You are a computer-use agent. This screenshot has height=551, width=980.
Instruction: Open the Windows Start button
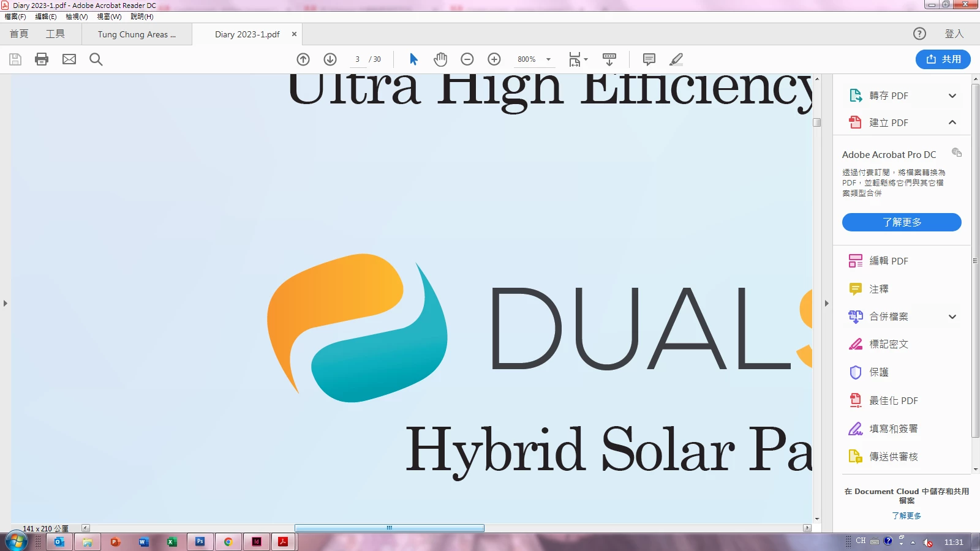[x=17, y=541]
